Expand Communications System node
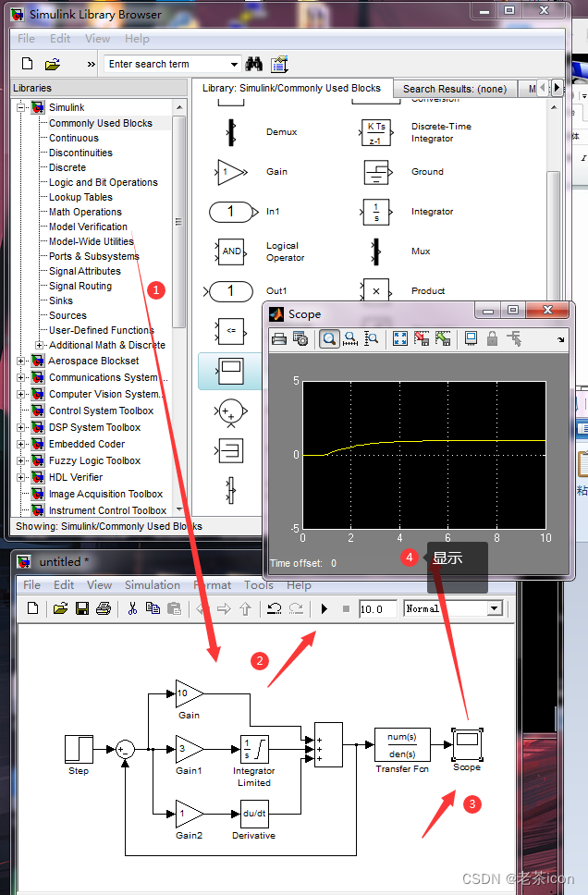Viewport: 588px width, 895px height. (x=20, y=377)
